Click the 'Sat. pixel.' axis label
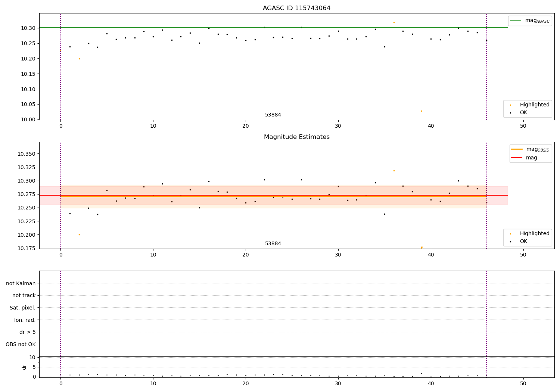Viewport: 560px width, 392px height. [23, 308]
